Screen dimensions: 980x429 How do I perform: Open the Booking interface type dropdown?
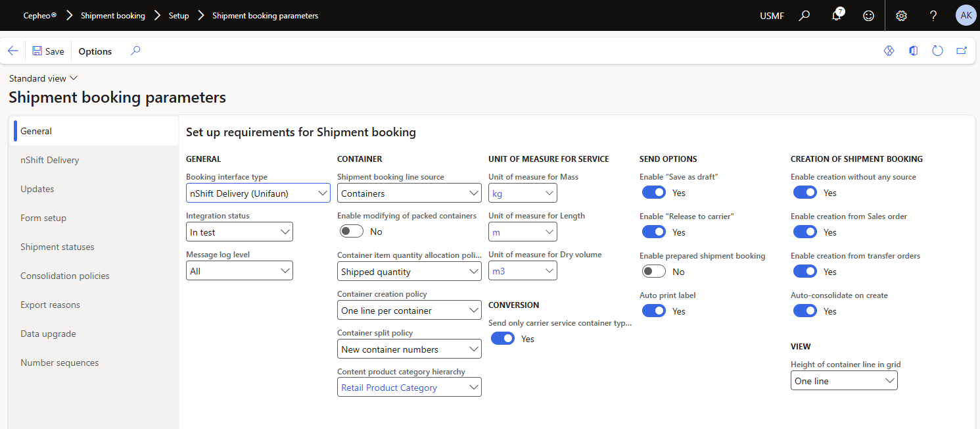[258, 193]
